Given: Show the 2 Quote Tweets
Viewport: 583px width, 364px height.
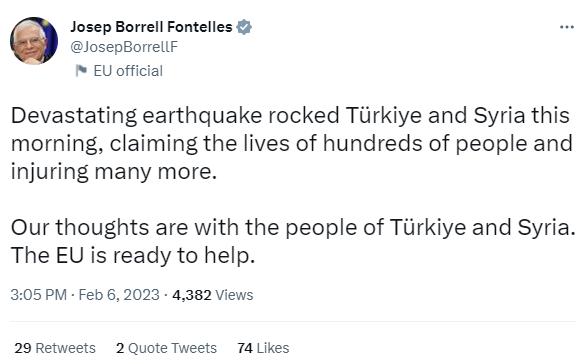Looking at the screenshot, I should [166, 348].
